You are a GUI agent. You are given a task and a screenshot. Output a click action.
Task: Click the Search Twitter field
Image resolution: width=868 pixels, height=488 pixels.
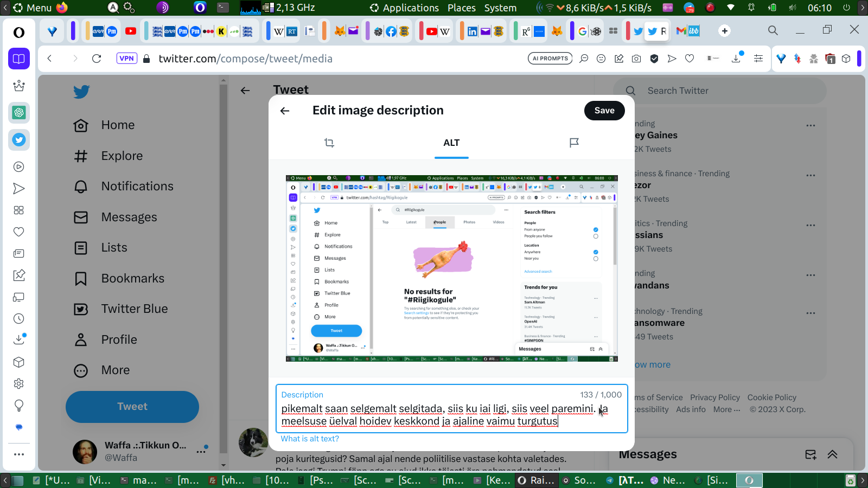(719, 91)
